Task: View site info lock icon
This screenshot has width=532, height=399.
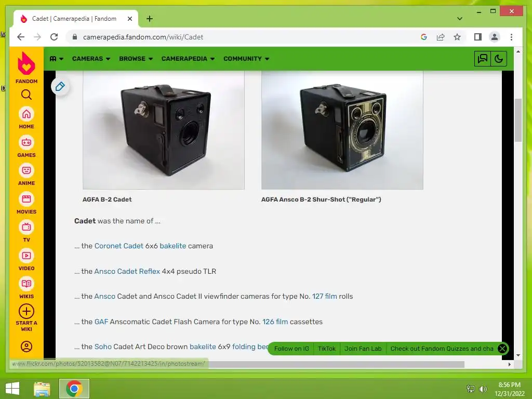Action: click(75, 37)
